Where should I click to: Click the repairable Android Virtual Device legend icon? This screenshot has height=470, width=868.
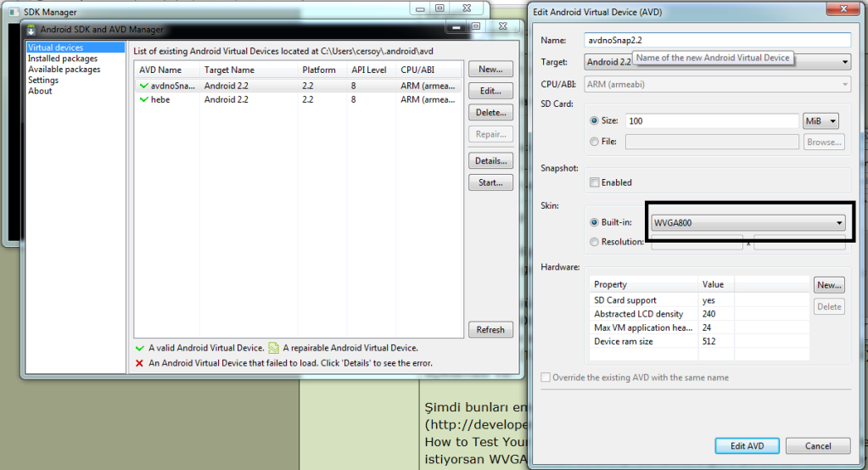coord(274,348)
